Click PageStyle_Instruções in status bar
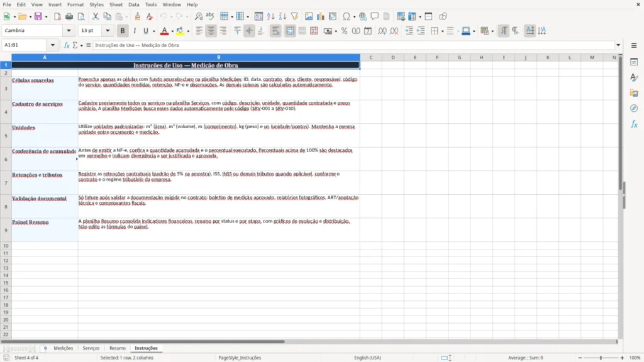The height and width of the screenshot is (362, 644). point(240,358)
